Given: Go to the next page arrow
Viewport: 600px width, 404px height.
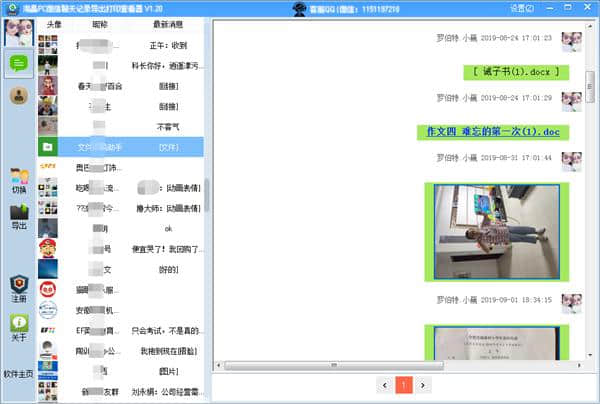Looking at the screenshot, I should [x=423, y=384].
